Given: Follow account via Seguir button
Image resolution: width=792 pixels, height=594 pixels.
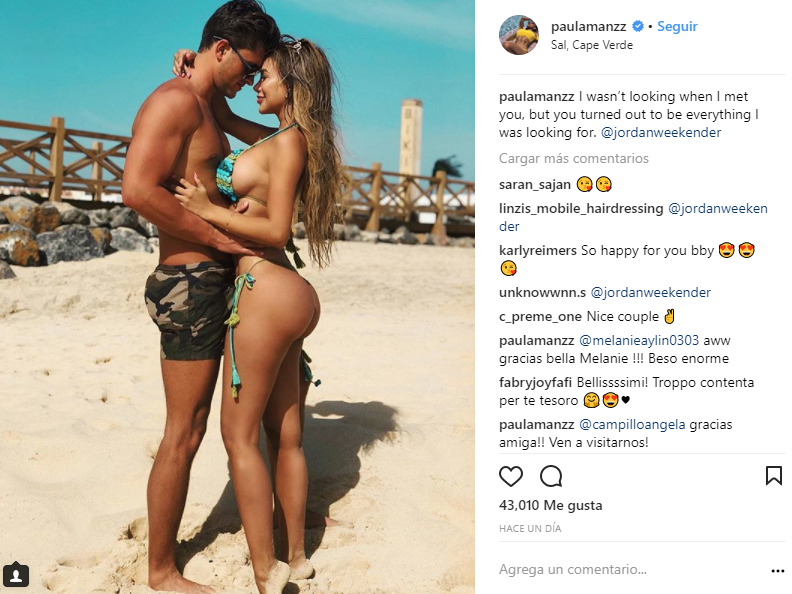Looking at the screenshot, I should pyautogui.click(x=677, y=26).
